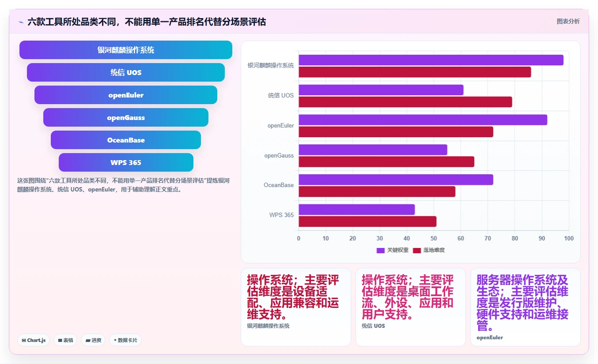Click the 数据卡片 tag chip

click(125, 340)
